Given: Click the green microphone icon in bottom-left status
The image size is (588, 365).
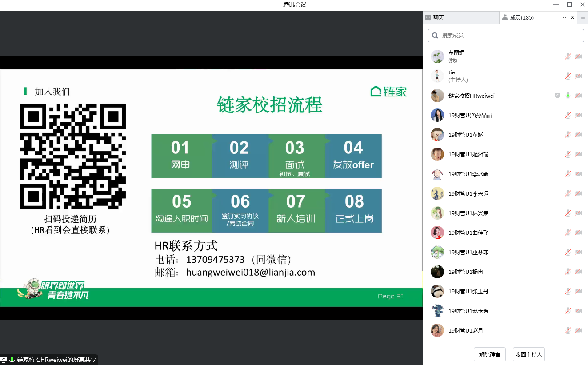Looking at the screenshot, I should (12, 360).
